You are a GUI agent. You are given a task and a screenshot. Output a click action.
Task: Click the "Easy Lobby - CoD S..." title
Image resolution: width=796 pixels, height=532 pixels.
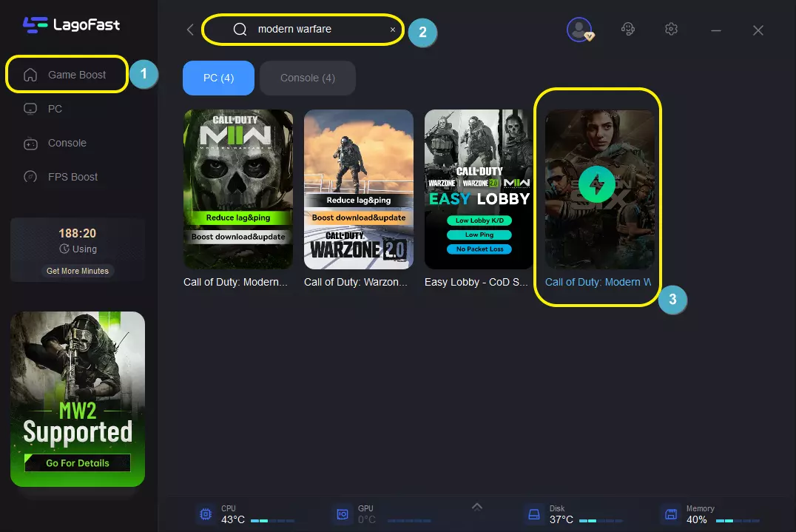[476, 282]
